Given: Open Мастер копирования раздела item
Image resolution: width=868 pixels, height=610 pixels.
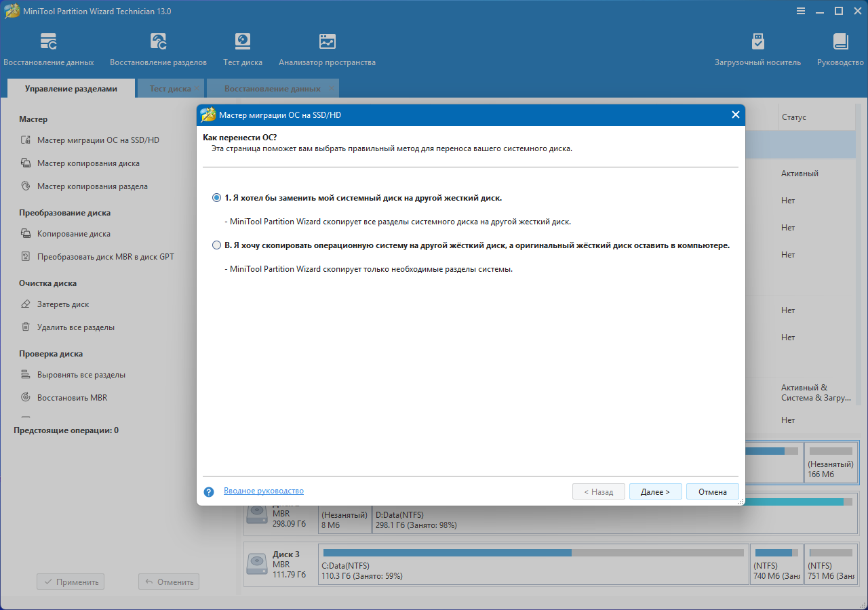Looking at the screenshot, I should [x=92, y=186].
